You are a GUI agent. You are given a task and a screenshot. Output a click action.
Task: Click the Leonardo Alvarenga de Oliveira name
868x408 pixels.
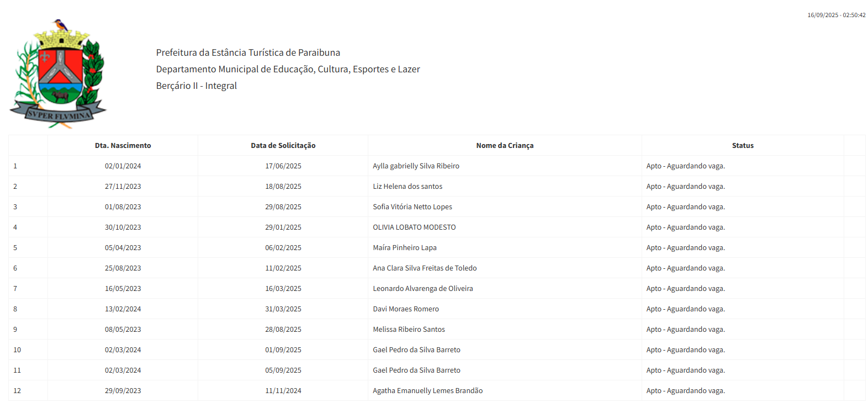422,289
